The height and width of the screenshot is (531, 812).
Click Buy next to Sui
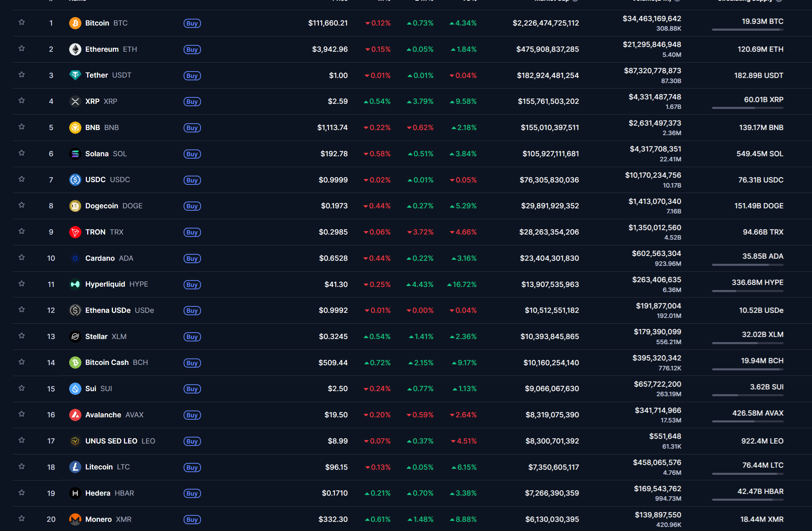click(x=192, y=389)
